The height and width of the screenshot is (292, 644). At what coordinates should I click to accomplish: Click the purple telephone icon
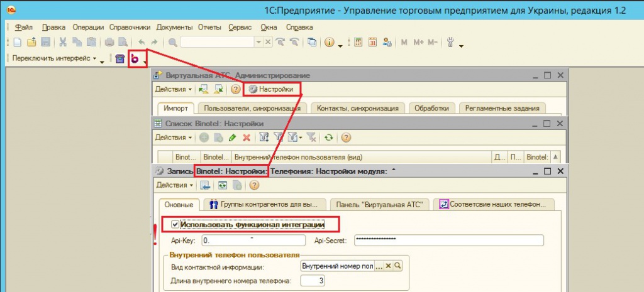(x=119, y=59)
